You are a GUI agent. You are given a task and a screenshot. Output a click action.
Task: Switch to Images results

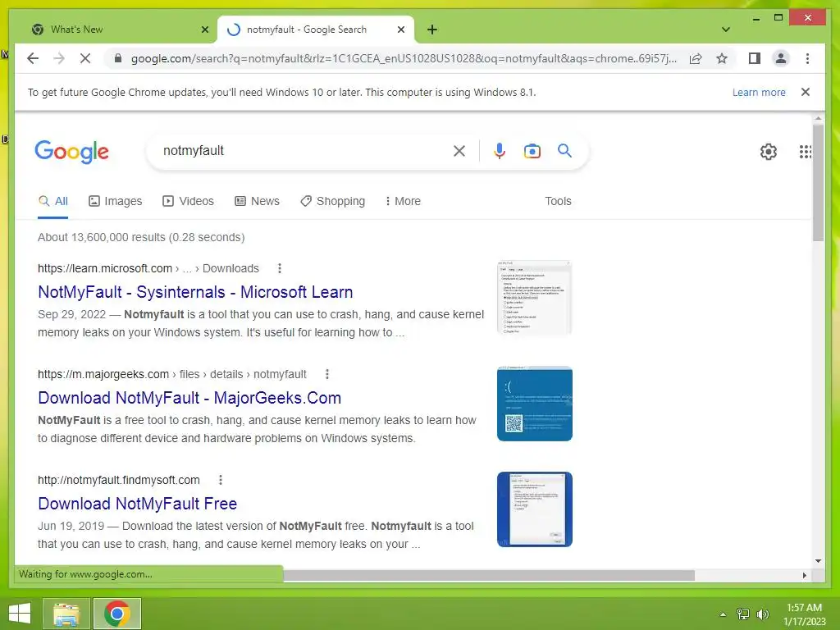(115, 202)
